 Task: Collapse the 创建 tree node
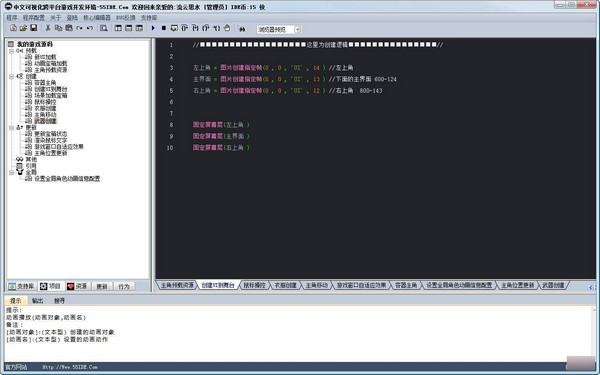11,77
